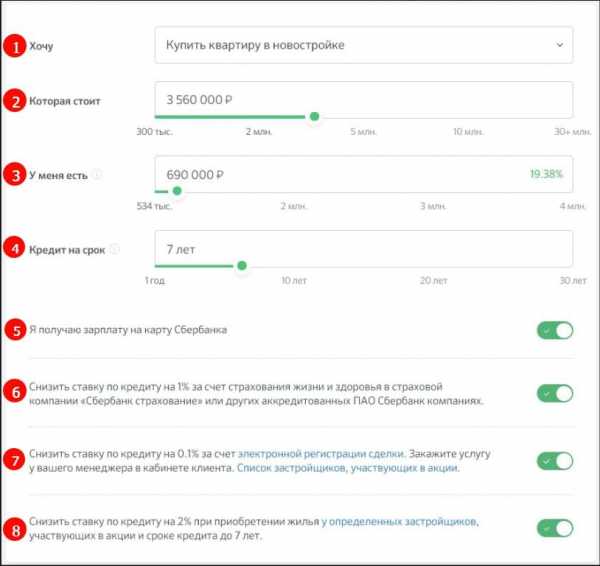Click the red number 8 step marker
The image size is (600, 566).
tap(13, 460)
